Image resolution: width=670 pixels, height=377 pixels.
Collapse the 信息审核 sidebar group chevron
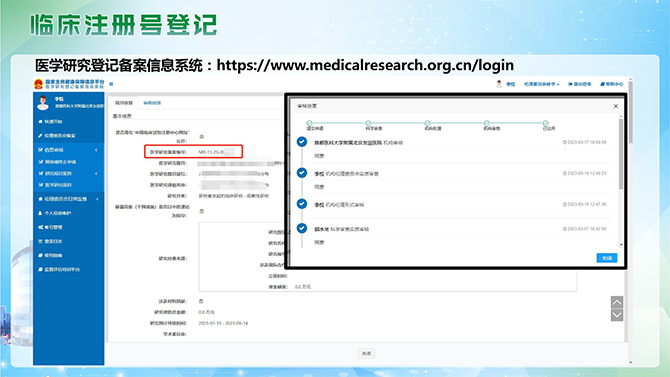[96, 150]
